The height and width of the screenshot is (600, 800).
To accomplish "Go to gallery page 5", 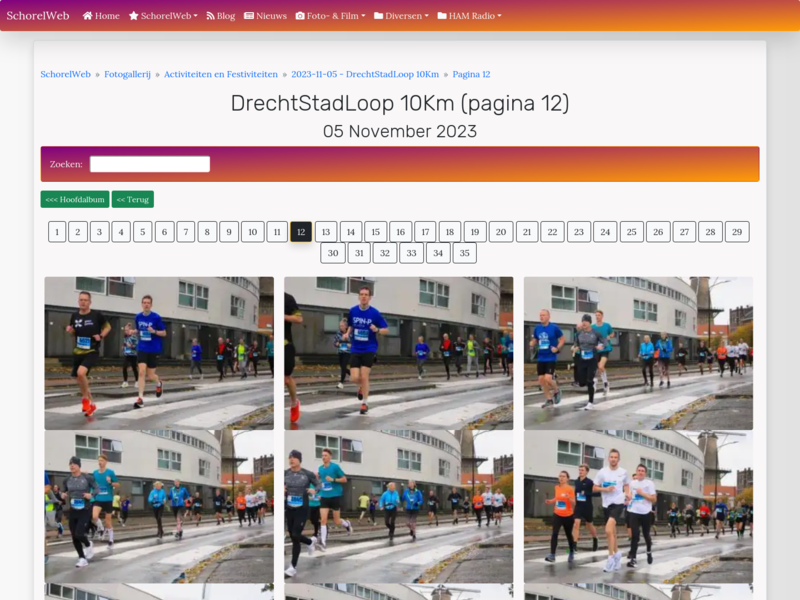I will tap(143, 232).
